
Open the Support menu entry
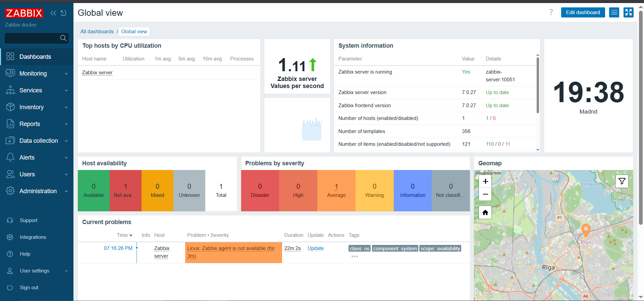(29, 220)
